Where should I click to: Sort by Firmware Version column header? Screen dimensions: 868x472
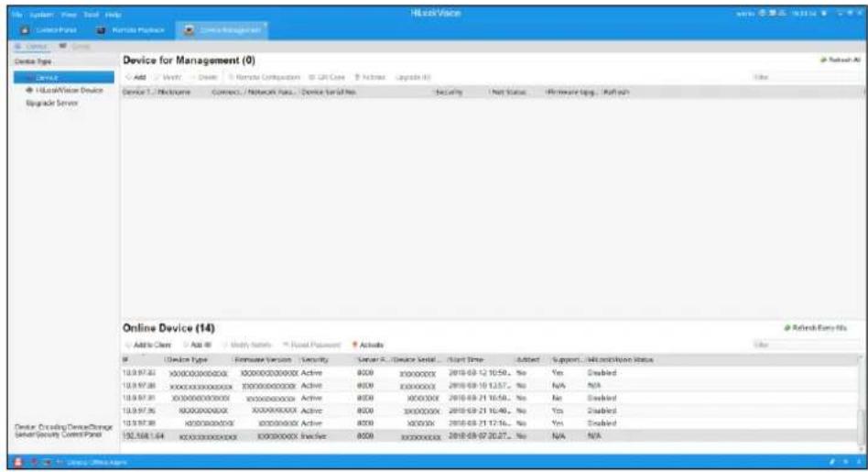[263, 359]
